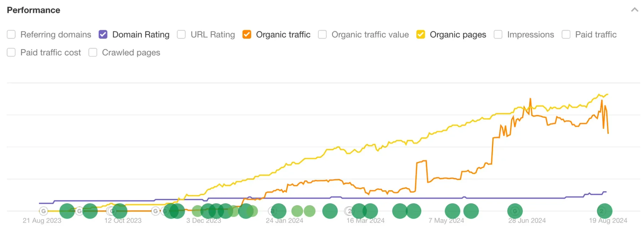Screen dimensions: 644x229
Task: Click the Google update marker above 21 Aug 2023
Action: tap(43, 211)
